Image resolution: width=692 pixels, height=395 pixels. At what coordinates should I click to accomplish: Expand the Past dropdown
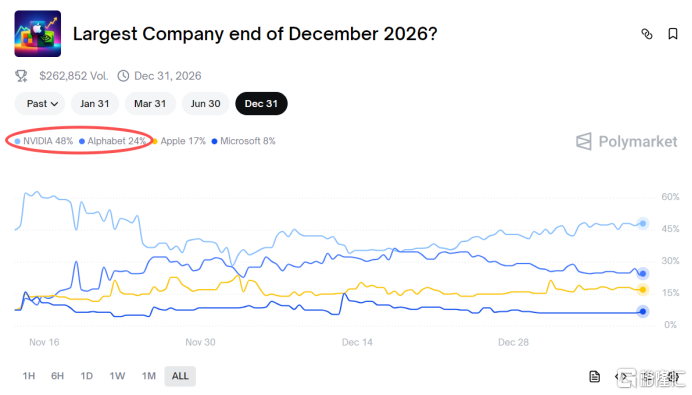40,104
